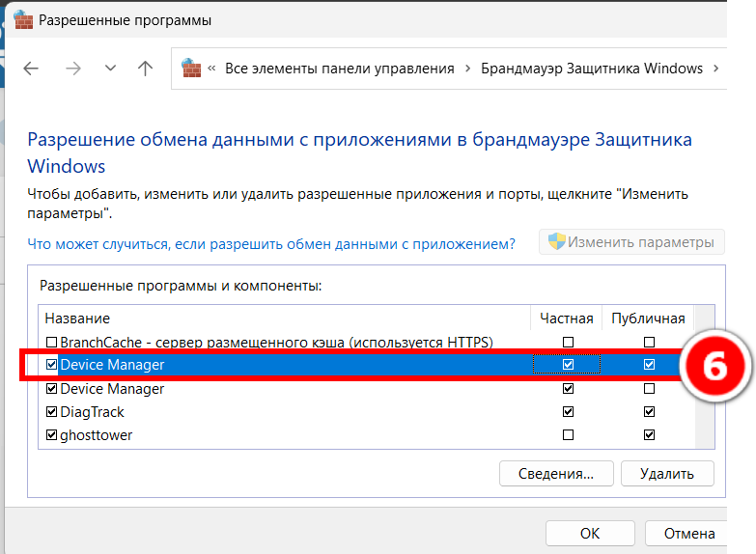756x554 pixels.
Task: Enable ghosttower private network checkbox
Action: [569, 435]
